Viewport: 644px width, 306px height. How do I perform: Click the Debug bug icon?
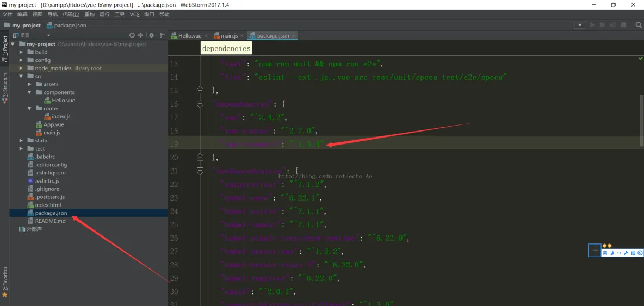[603, 25]
